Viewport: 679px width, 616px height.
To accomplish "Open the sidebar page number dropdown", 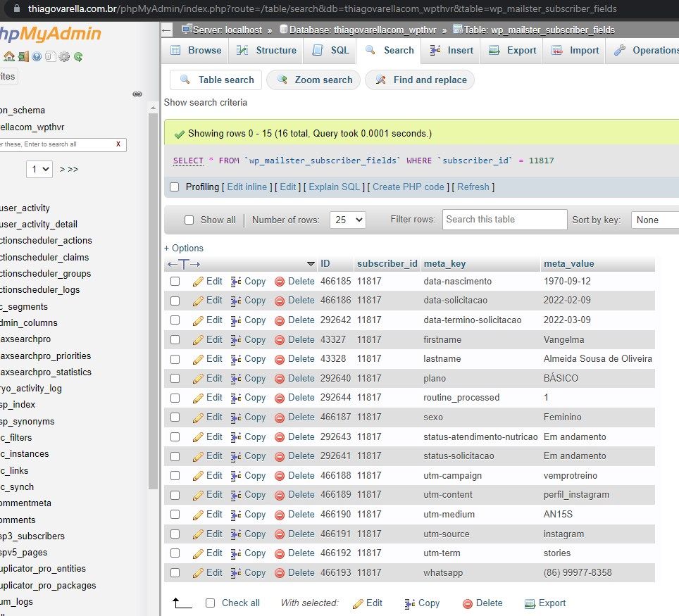I will [39, 169].
